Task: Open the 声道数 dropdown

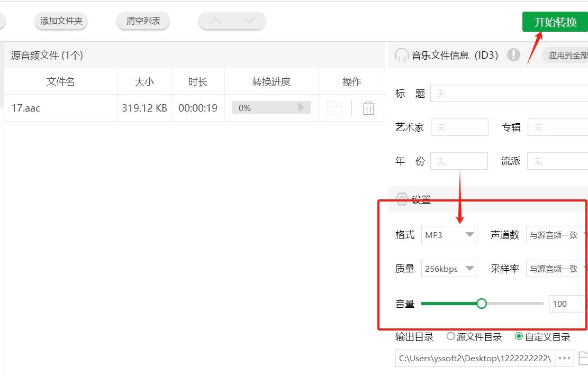Action: tap(557, 235)
